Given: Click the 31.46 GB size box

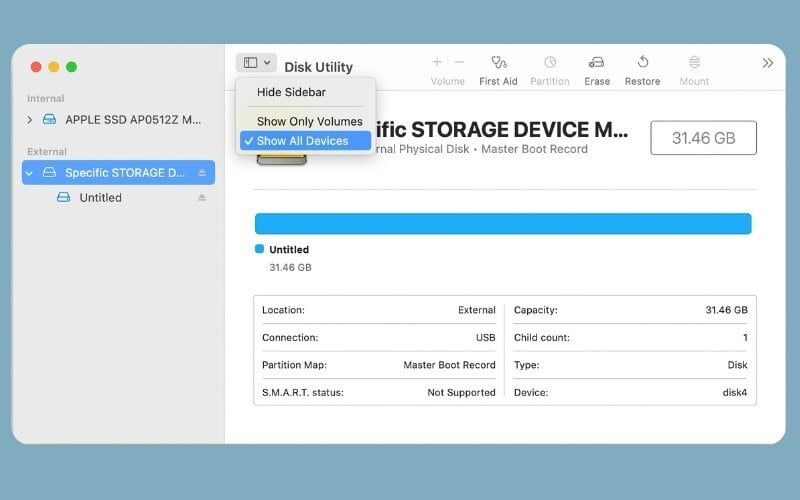Looking at the screenshot, I should [704, 138].
